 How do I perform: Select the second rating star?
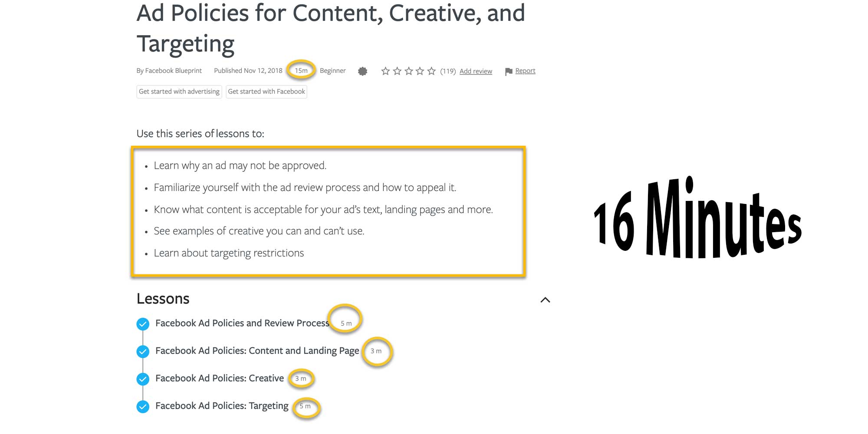coord(397,71)
